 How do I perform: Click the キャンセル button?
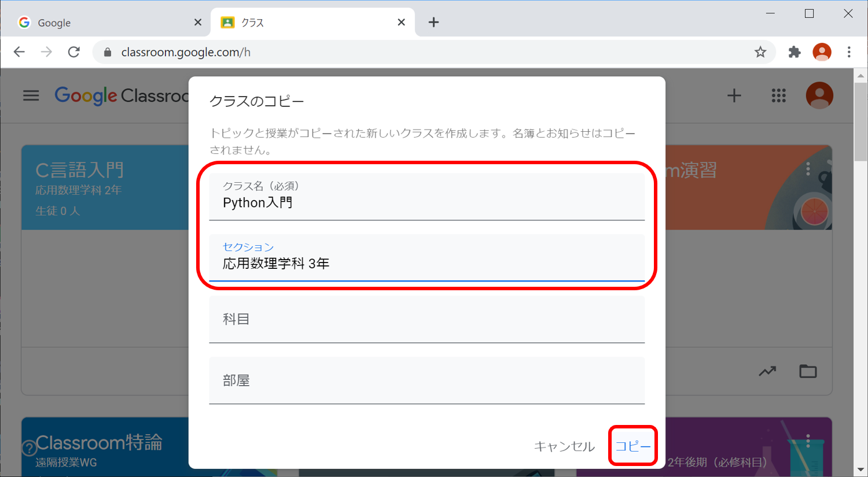(564, 446)
